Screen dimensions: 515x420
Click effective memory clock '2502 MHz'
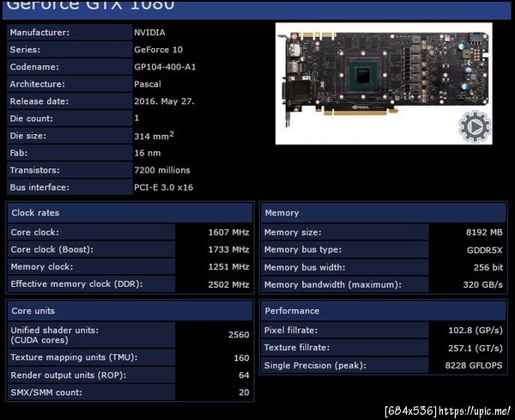(x=228, y=284)
